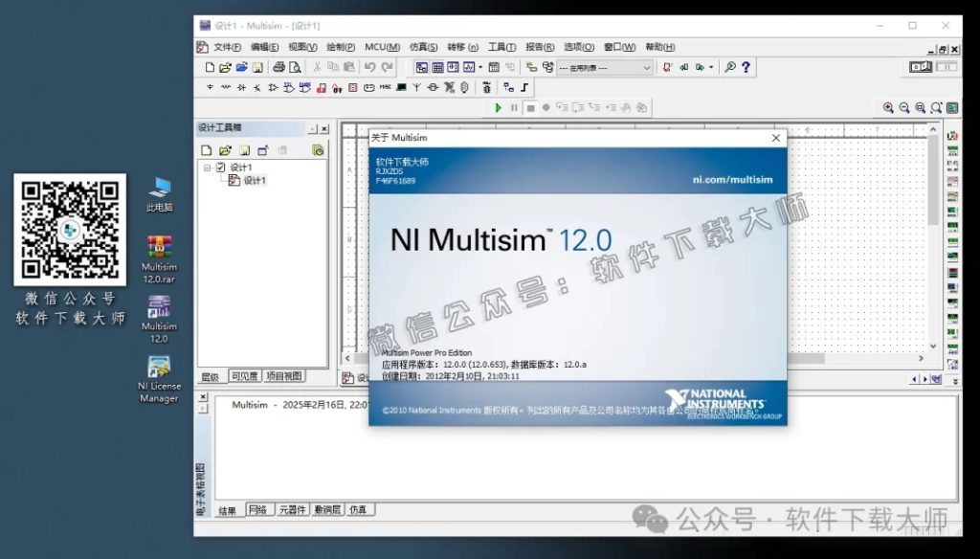Stop the simulation using the square stop button
980x559 pixels.
[x=530, y=108]
